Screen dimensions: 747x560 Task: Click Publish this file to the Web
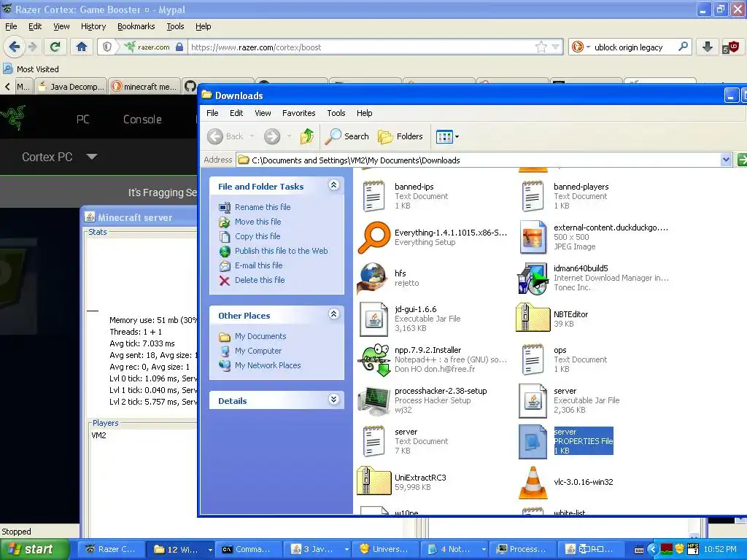point(281,251)
